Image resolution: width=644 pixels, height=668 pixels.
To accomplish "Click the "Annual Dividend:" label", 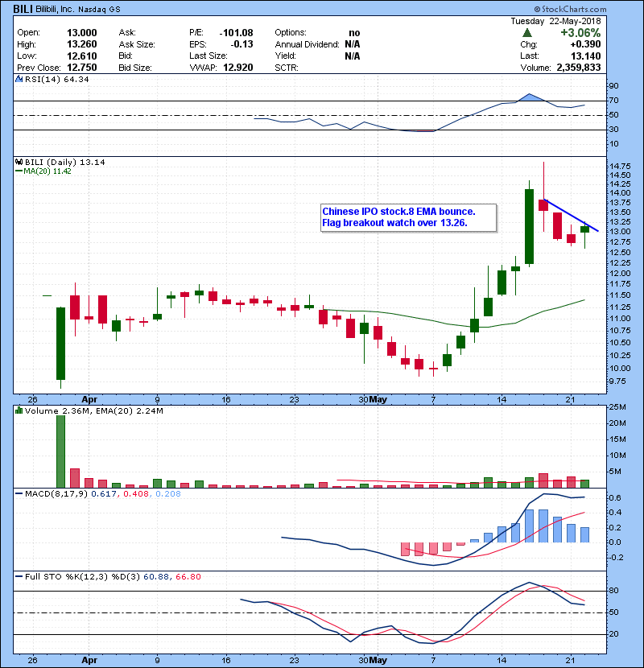I will (307, 44).
